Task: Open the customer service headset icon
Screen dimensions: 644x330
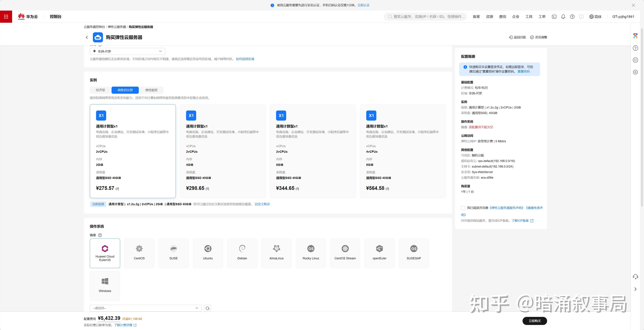Action: pos(635,277)
